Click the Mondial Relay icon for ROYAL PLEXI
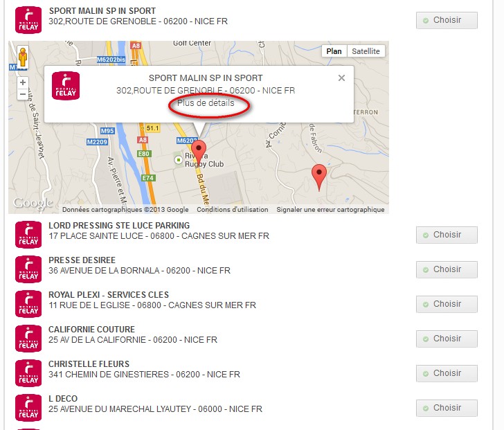The width and height of the screenshot is (504, 430). coord(28,304)
